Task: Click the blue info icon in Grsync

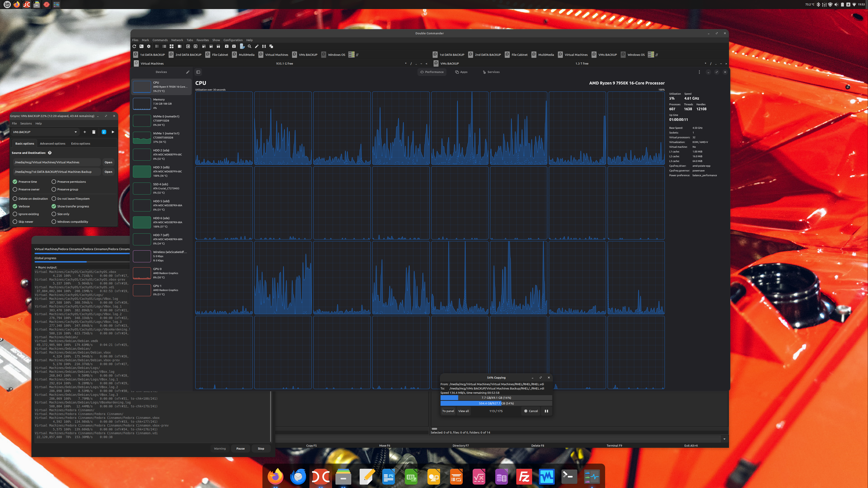Action: [x=104, y=132]
